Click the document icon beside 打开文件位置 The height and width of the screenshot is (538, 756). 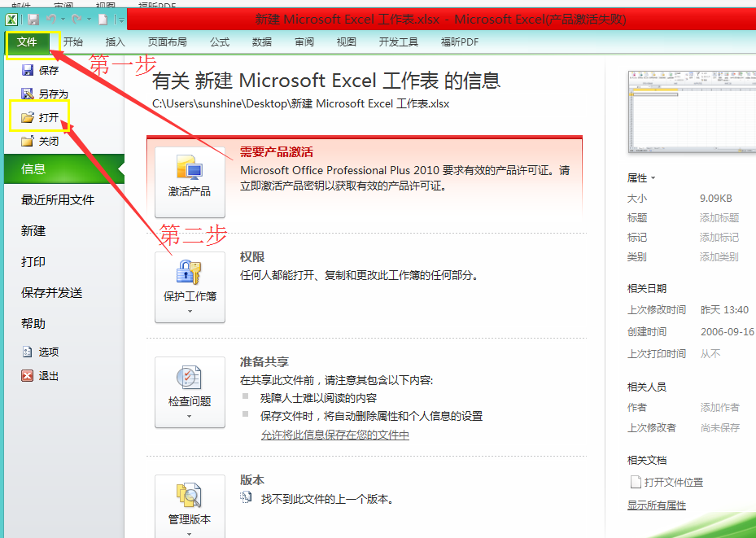point(636,482)
